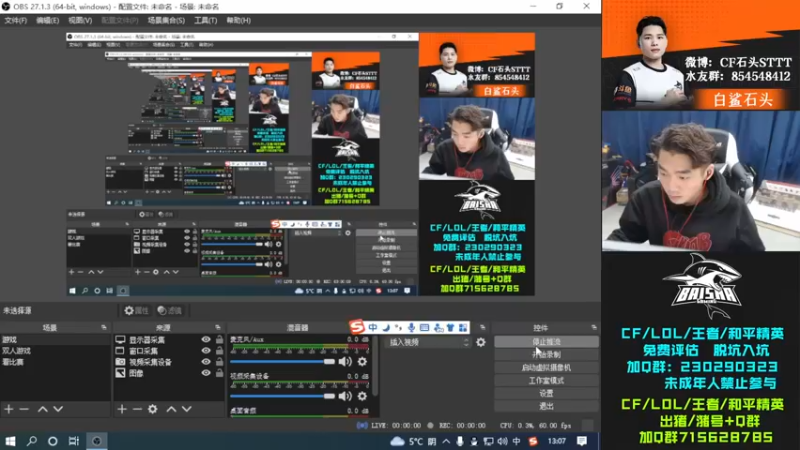Open the 帮助(H) menu
This screenshot has width=800, height=450.
pyautogui.click(x=238, y=20)
